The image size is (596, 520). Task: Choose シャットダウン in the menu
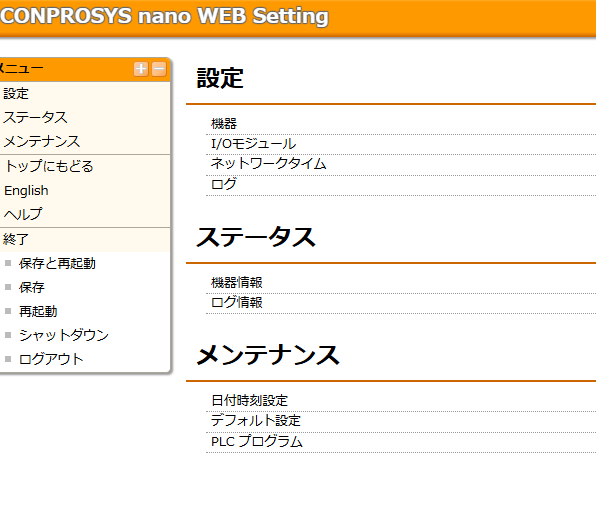(64, 335)
